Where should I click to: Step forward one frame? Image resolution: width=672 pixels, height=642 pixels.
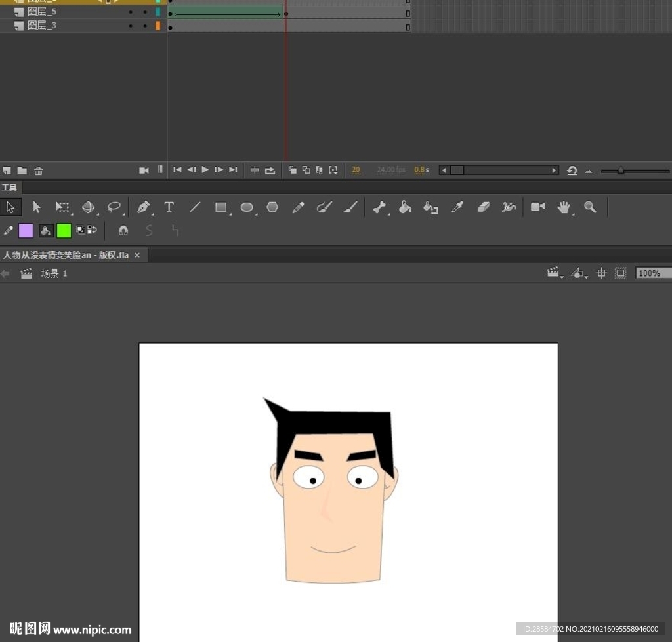[x=219, y=170]
